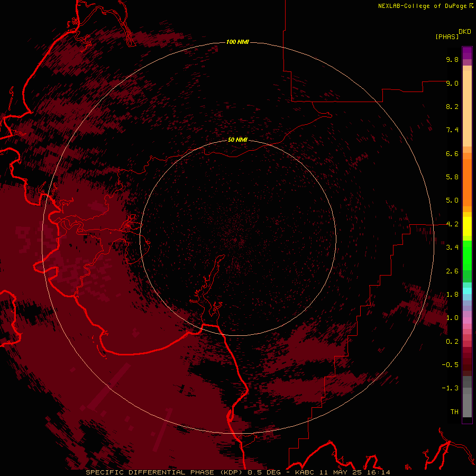The image size is (476, 476).
Task: Select the [PHAS] legend heading
Action: (447, 36)
